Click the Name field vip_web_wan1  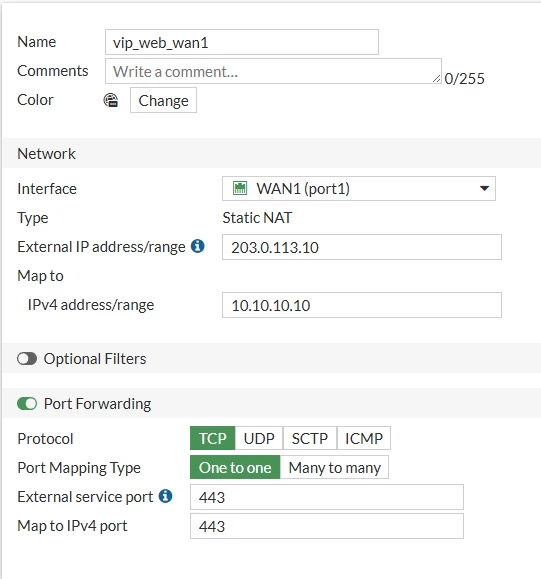click(x=242, y=42)
